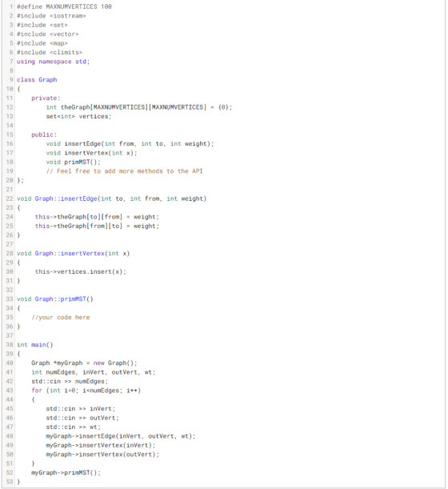The image size is (448, 489).
Task: Click 'Graph *myGraph = new Graph();' line
Action: click(x=84, y=363)
